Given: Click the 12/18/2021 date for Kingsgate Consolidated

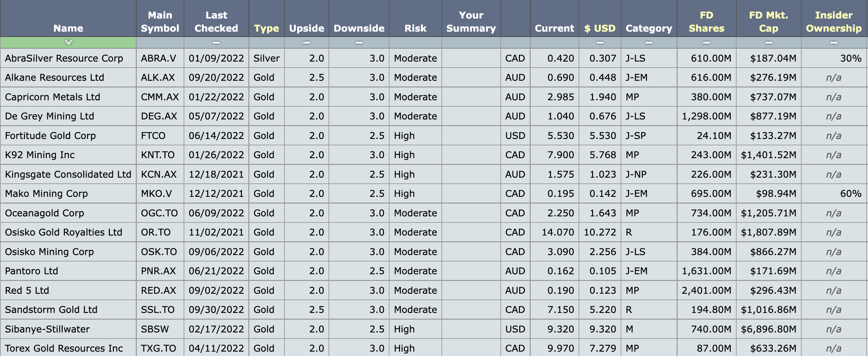Looking at the screenshot, I should point(216,174).
